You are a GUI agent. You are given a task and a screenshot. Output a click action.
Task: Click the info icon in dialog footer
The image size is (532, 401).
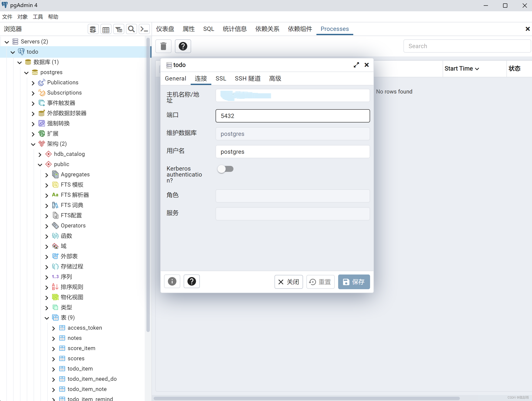[x=172, y=281]
